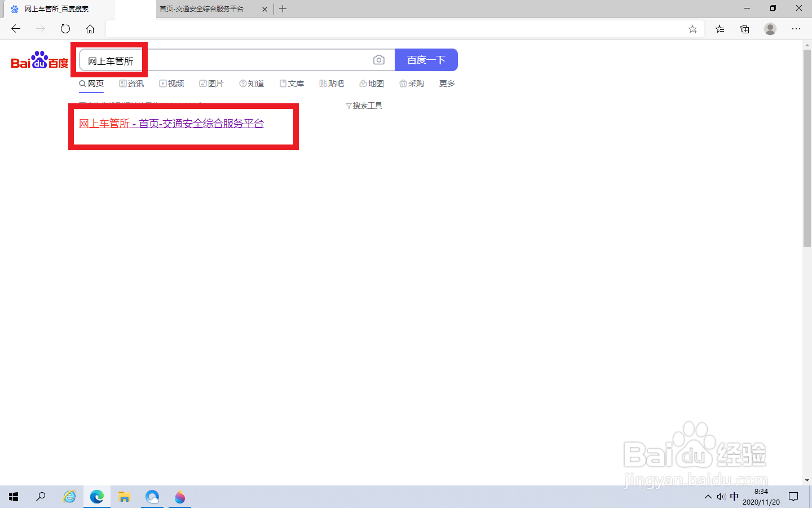Click into the Baidu search input box
This screenshot has height=508, width=812.
coord(237,60)
